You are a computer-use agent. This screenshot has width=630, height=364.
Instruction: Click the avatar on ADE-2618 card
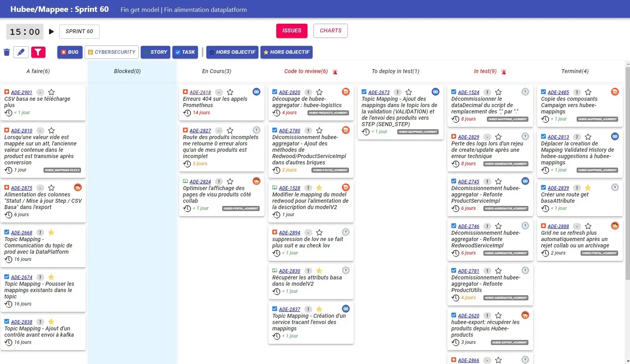coord(257,92)
